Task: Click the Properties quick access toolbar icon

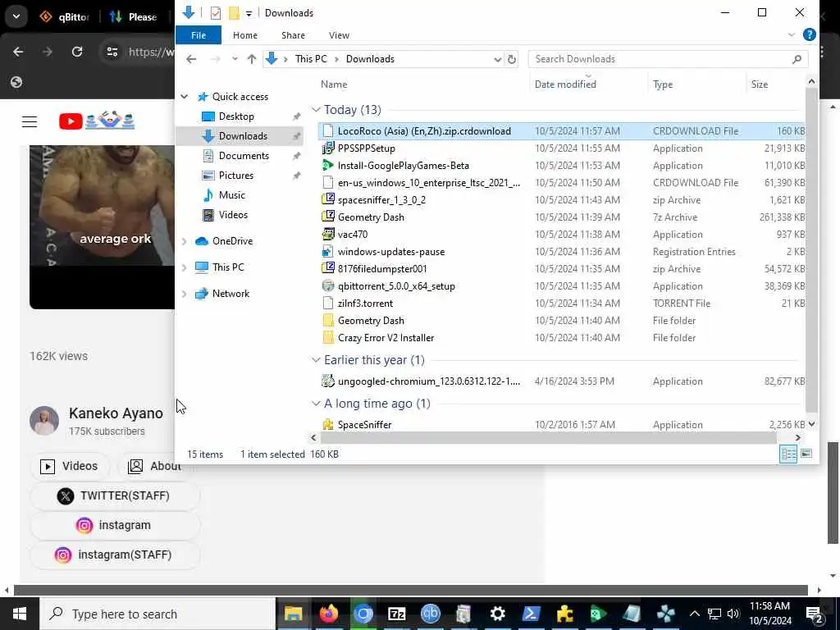Action: pos(216,13)
